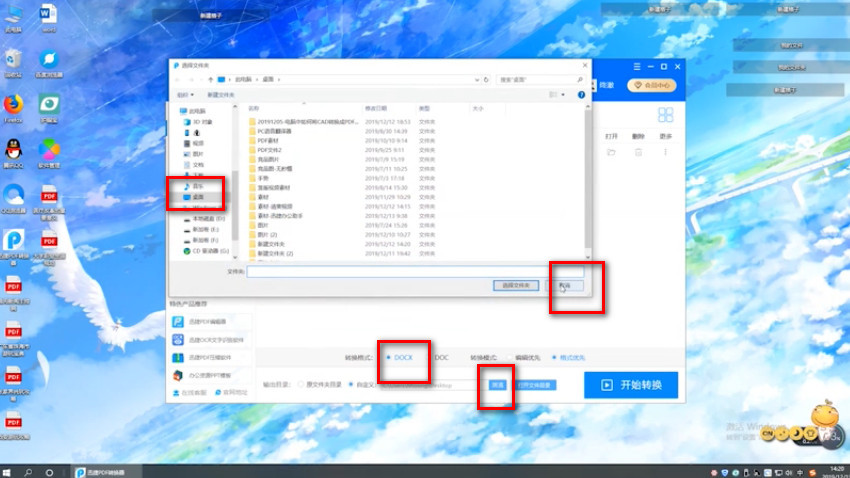Click the chevron after 桌面 breadcrumb
Viewport: 850px width, 478px height.
pyautogui.click(x=279, y=80)
